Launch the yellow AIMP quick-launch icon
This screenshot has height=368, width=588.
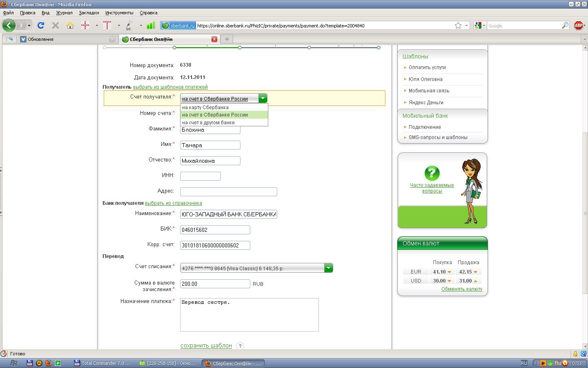[39, 363]
